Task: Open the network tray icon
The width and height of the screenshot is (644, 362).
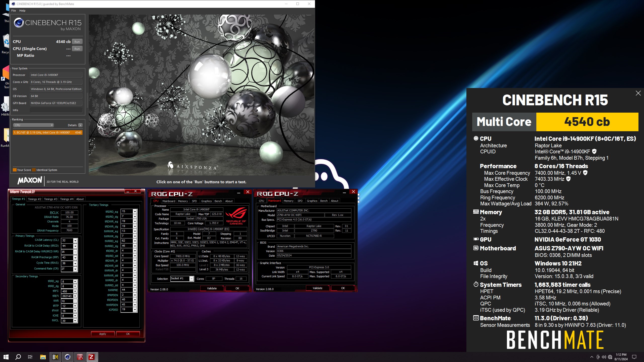Action: tap(610, 357)
